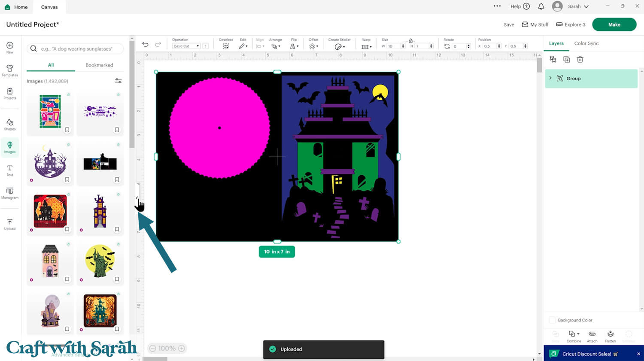
Task: Toggle the size aspect-ratio lock icon
Action: point(410,40)
